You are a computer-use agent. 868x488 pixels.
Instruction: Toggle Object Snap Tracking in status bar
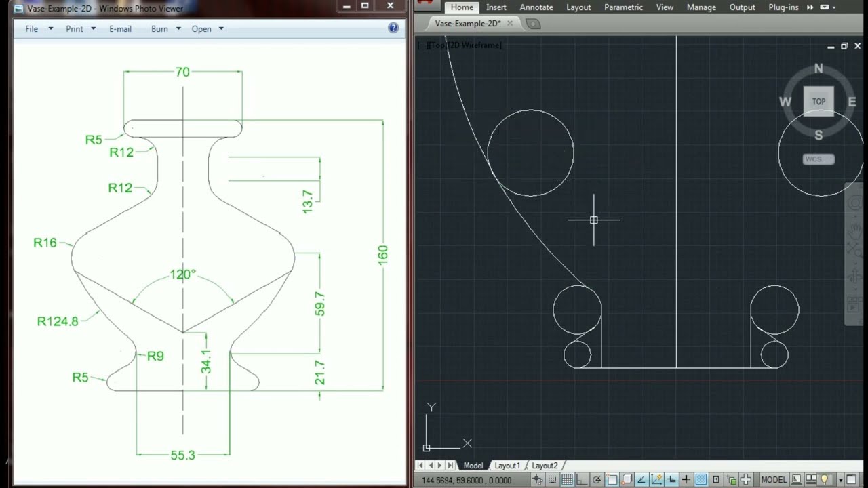642,480
